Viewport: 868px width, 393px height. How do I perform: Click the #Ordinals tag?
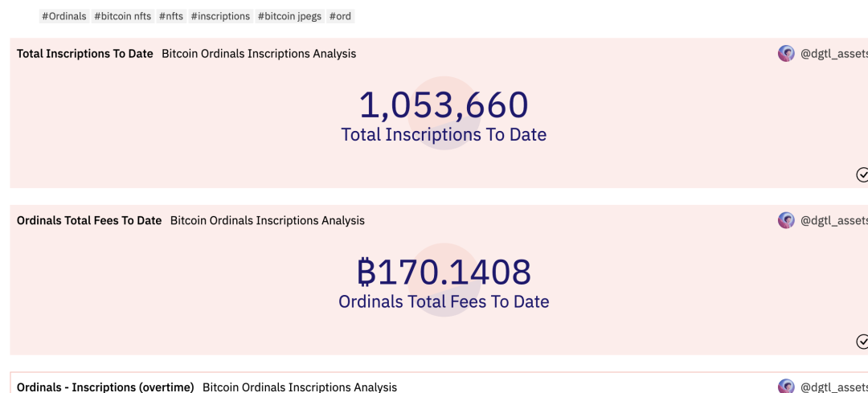pos(64,16)
